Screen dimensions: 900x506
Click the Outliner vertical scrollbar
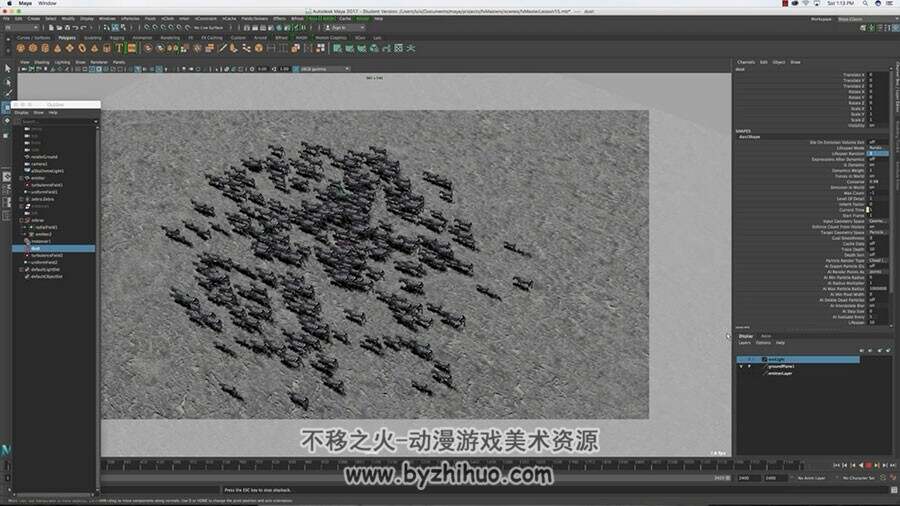tap(97, 307)
